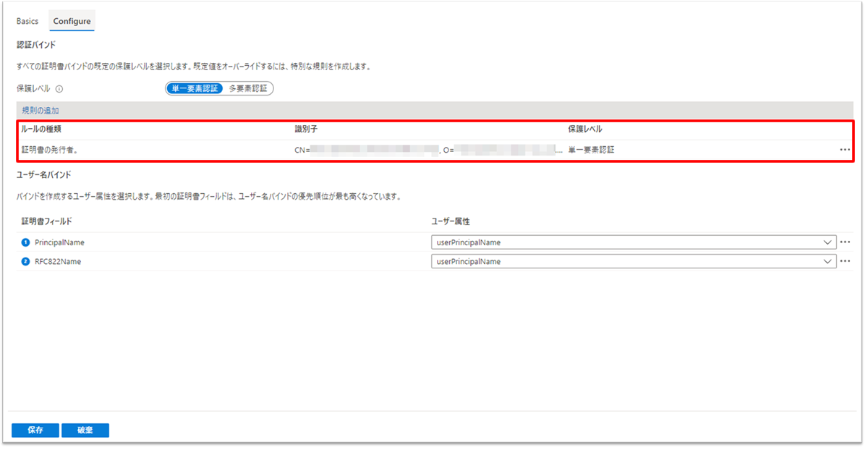Click the priority 2 badge beside RFC822Name
The height and width of the screenshot is (450, 868).
click(x=25, y=261)
